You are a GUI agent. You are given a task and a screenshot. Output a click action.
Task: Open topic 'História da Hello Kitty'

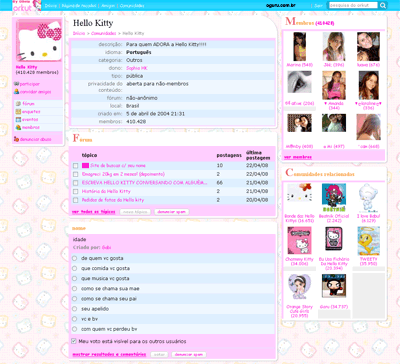coord(106,191)
